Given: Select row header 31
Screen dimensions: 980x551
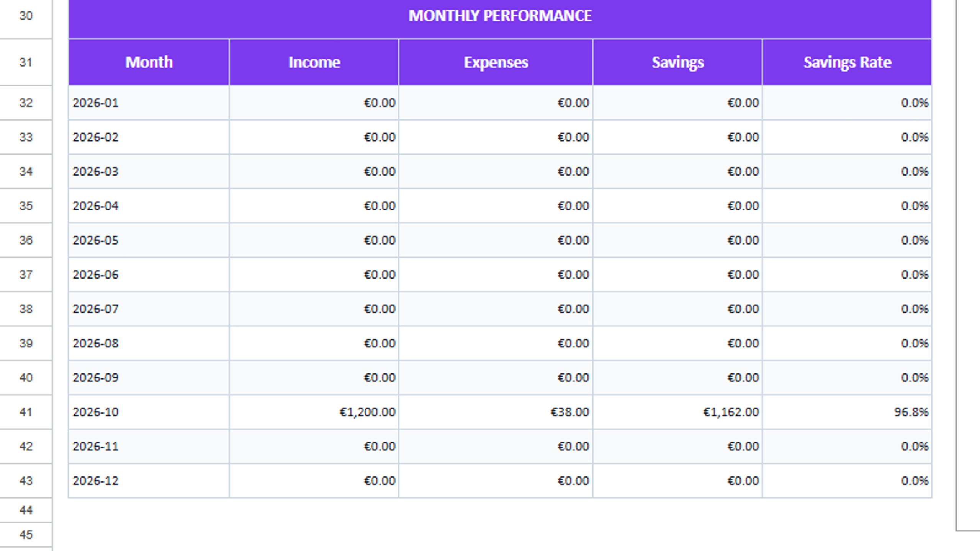Looking at the screenshot, I should click(26, 62).
